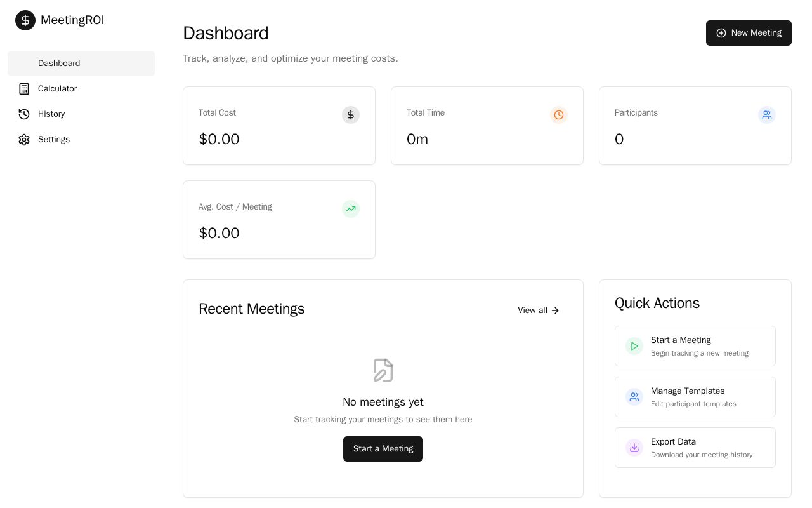Go to the Calculator page
This screenshot has width=812, height=508.
(81, 89)
